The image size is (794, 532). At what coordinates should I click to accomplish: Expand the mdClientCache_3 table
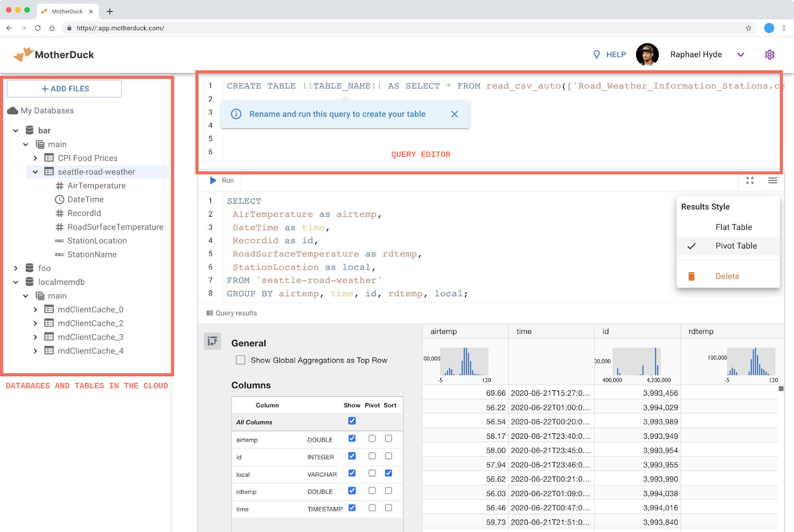(35, 337)
